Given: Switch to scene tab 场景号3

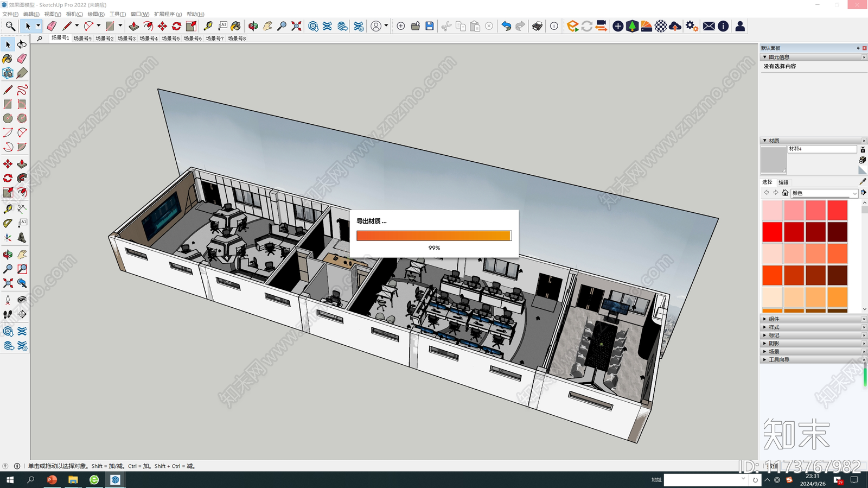Looking at the screenshot, I should [x=126, y=39].
